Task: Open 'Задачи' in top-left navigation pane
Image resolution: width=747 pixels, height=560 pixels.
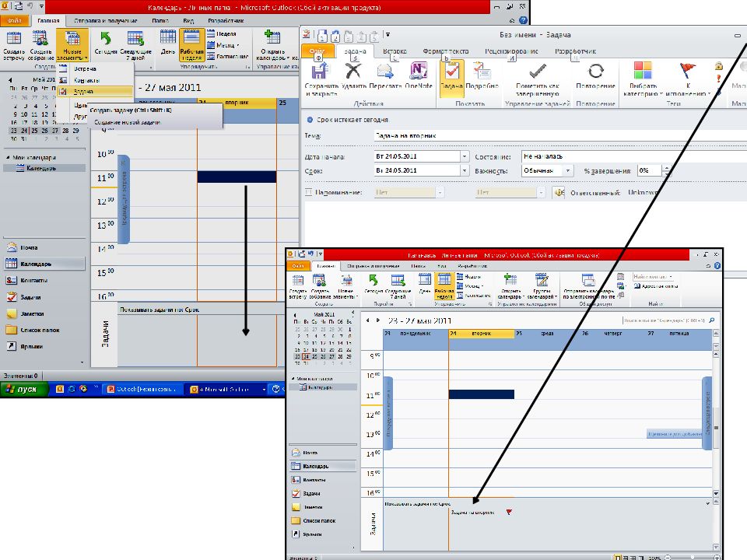Action: point(44,297)
